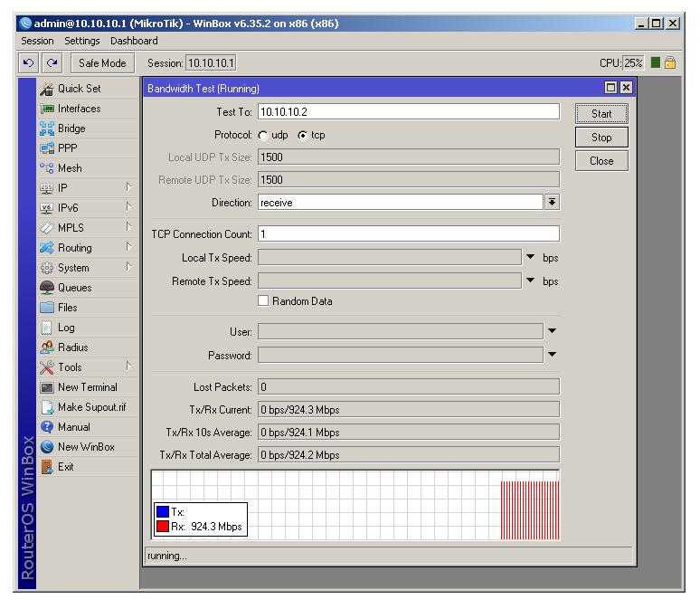Viewport: 700px width, 609px height.
Task: Enable the Random Data checkbox
Action: click(x=264, y=301)
